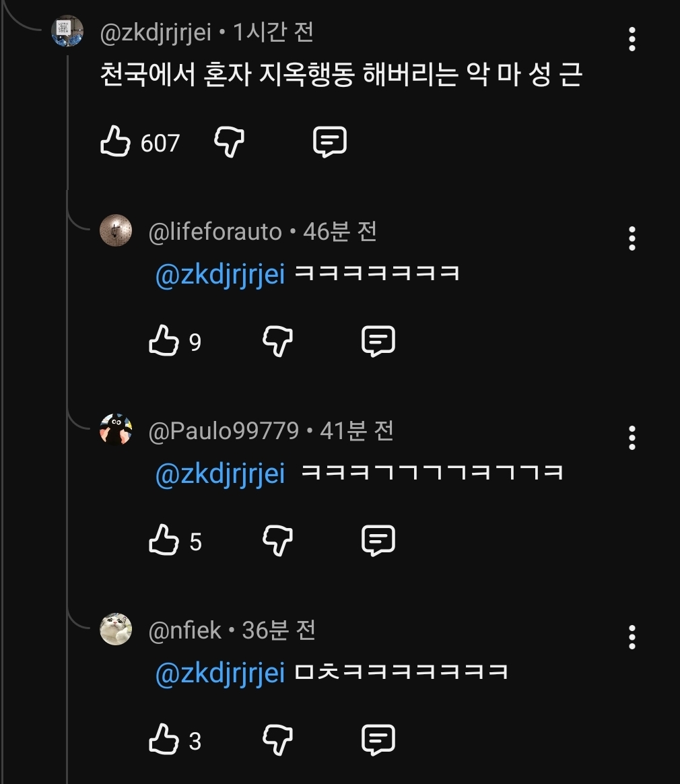The image size is (680, 784).
Task: Open more options for @zkdjrjrjei top comment
Action: point(632,40)
